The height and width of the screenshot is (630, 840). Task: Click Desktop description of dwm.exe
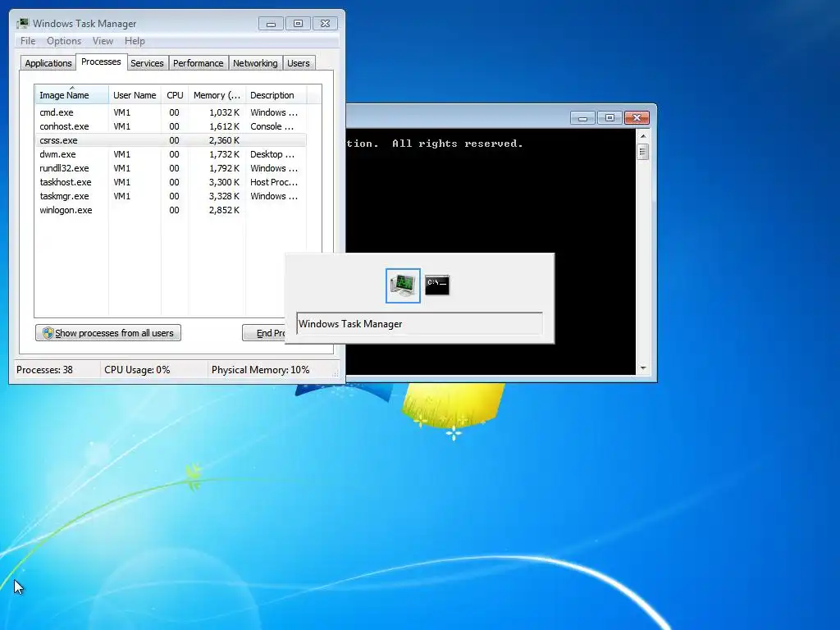[272, 154]
